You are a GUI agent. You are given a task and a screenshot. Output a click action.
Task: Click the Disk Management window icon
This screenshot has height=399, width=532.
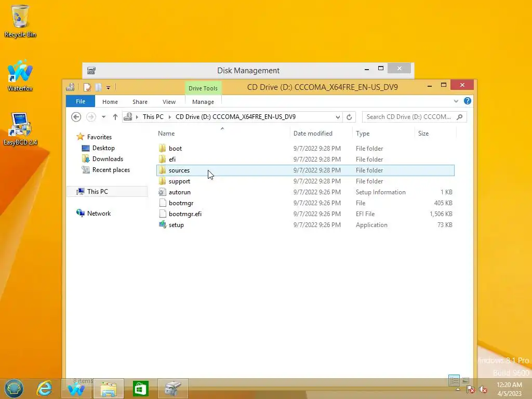91,70
